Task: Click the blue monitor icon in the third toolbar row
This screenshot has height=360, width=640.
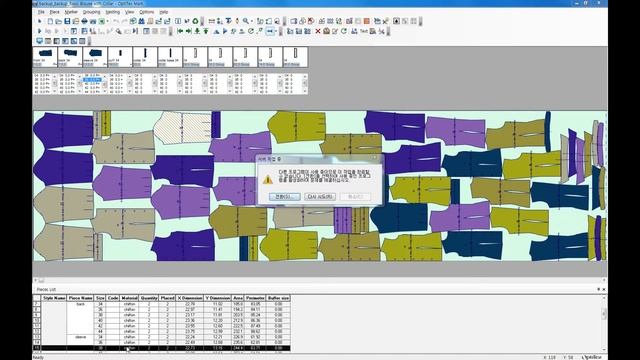Action: click(x=39, y=41)
